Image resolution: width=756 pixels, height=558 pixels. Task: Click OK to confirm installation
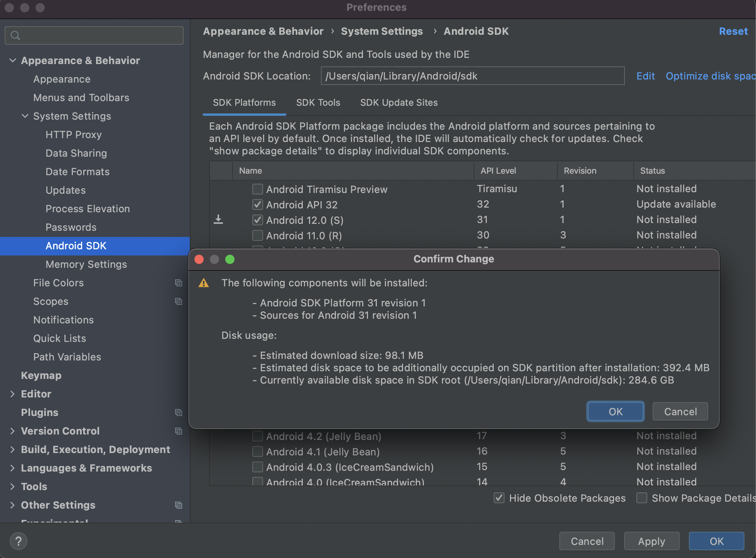(615, 411)
